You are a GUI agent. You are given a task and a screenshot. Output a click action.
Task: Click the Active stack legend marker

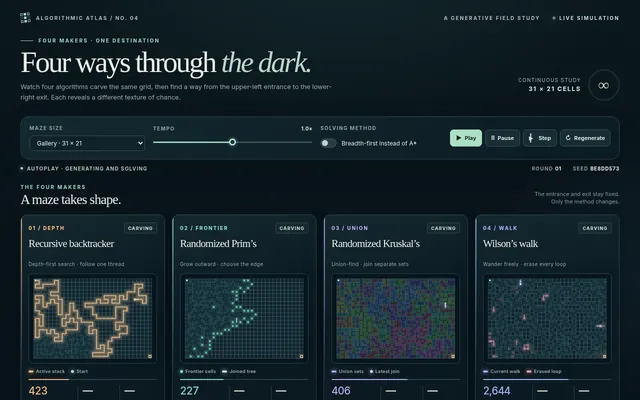(31, 371)
